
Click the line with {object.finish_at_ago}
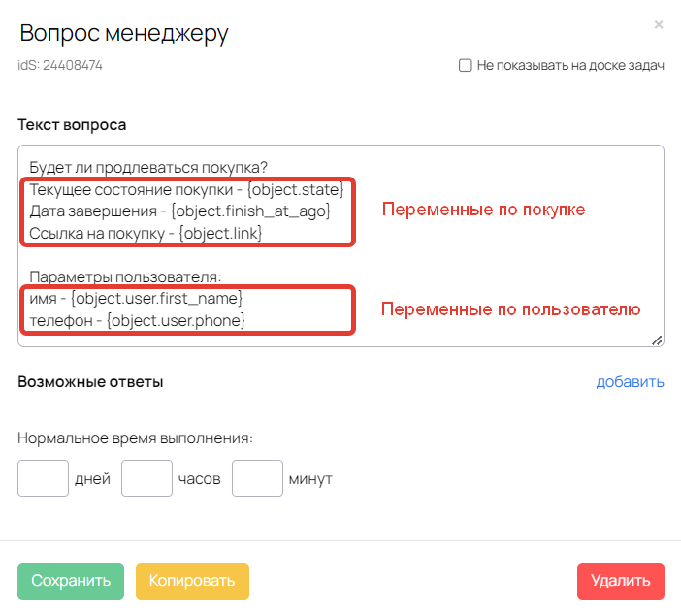coord(179,211)
